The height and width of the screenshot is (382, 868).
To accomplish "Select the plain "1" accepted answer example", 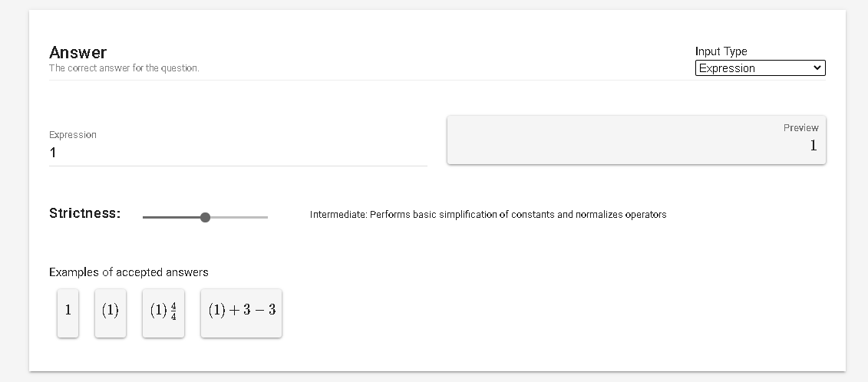I will pyautogui.click(x=68, y=311).
